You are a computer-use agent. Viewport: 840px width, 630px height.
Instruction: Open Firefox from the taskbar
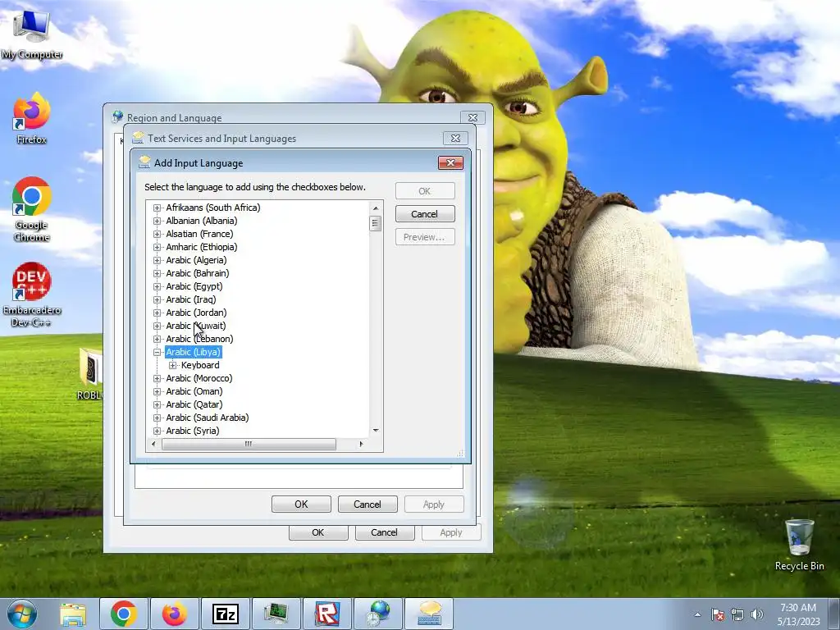(x=175, y=614)
